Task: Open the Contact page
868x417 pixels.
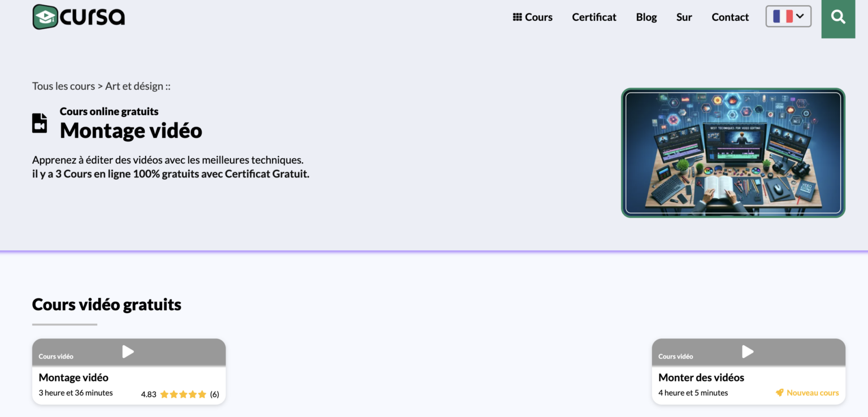Action: click(x=730, y=17)
